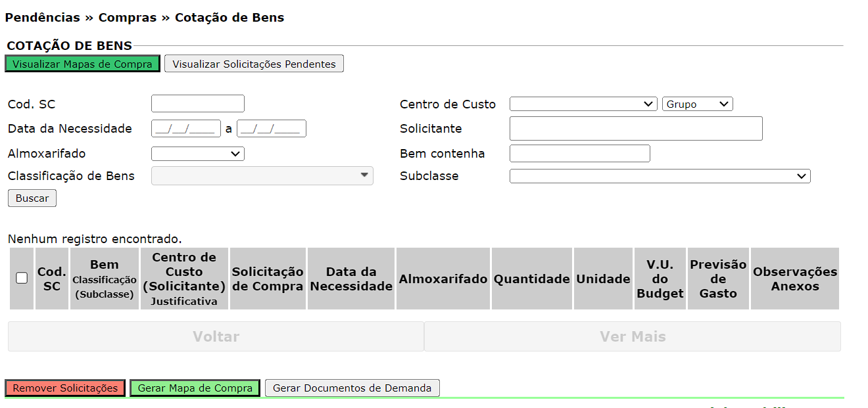Click the Bem contenha input field
This screenshot has width=868, height=408.
579,154
